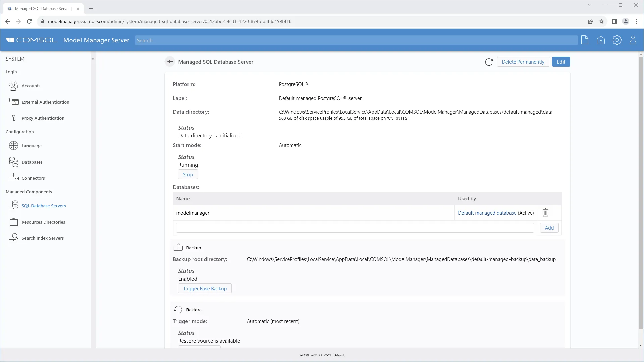Viewport: 644px width, 362px height.
Task: Click the back arrow beside Managed SQL Database Server
Action: pyautogui.click(x=170, y=62)
